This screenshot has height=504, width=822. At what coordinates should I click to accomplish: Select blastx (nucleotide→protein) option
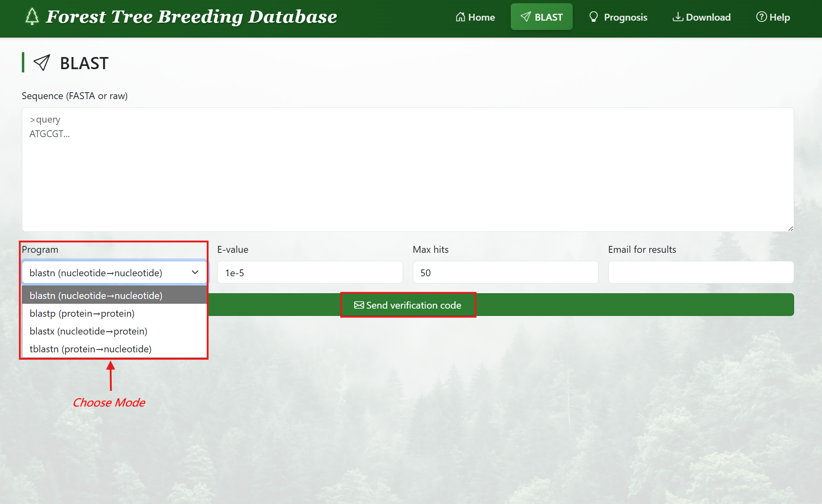115,331
